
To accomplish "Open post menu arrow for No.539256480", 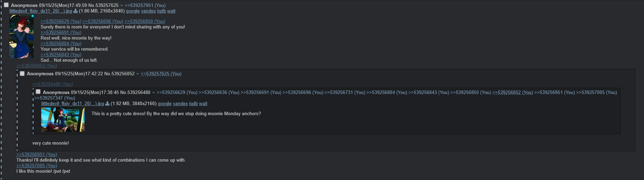I will coord(153,93).
